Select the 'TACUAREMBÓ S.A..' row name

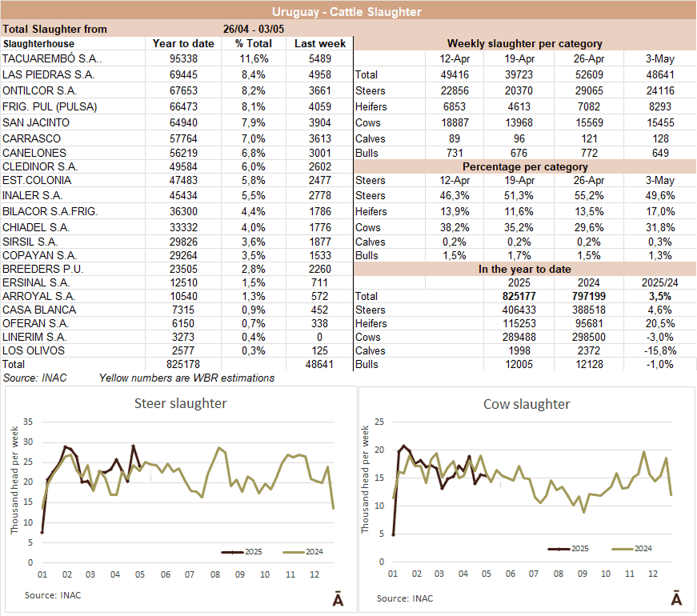(x=52, y=58)
